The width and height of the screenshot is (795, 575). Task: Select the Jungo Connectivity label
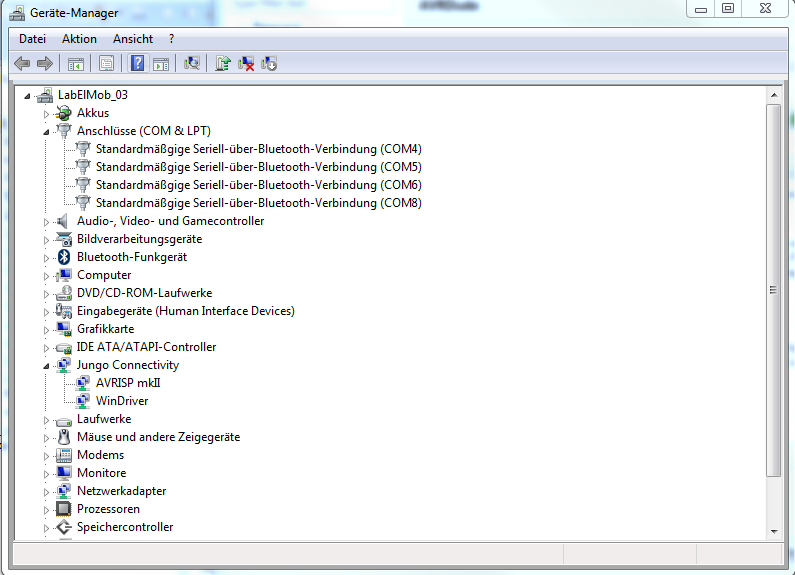pos(128,365)
